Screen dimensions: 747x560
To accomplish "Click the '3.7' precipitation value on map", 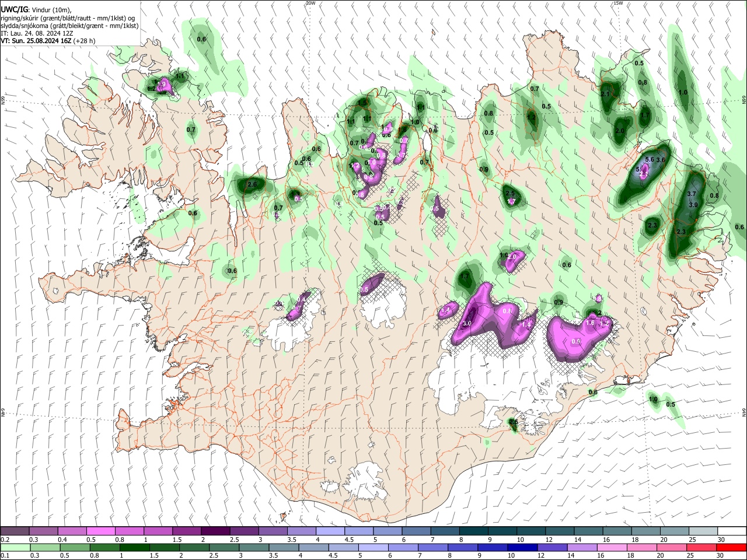I will tap(692, 194).
